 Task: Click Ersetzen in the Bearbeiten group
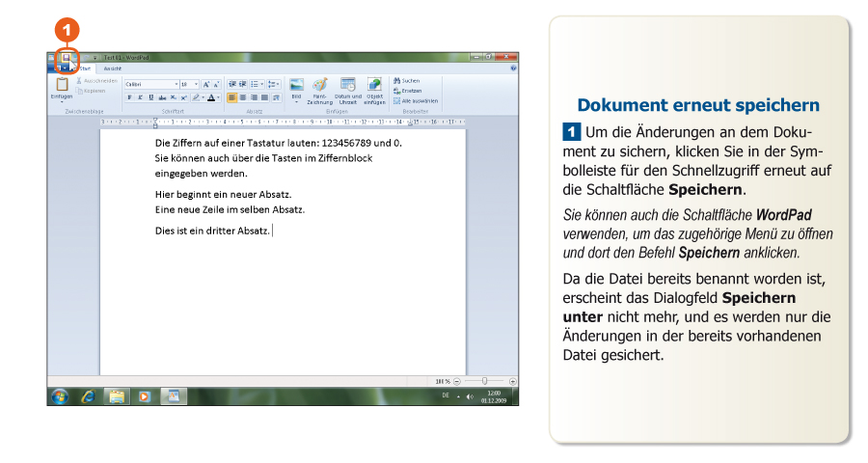[408, 91]
